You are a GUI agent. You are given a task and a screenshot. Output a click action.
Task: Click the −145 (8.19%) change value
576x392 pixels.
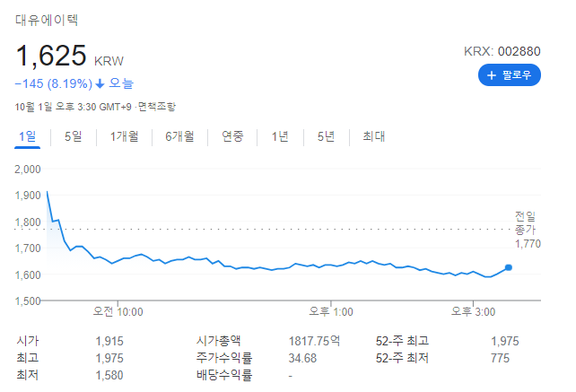point(54,83)
